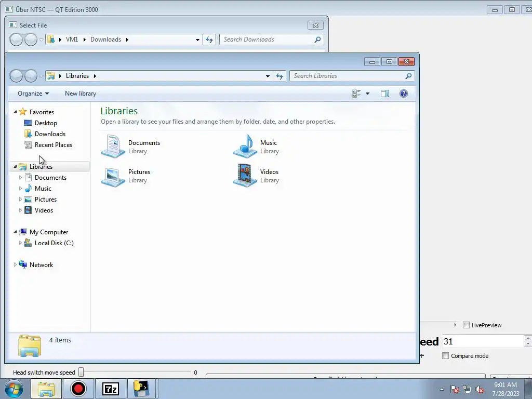The image size is (532, 399).
Task: Open Windows Explorer from the taskbar
Action: click(46, 389)
